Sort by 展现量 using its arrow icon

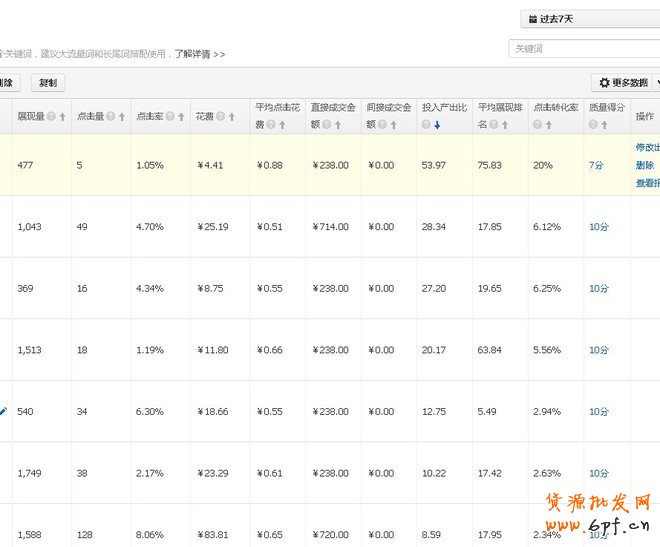coord(62,117)
